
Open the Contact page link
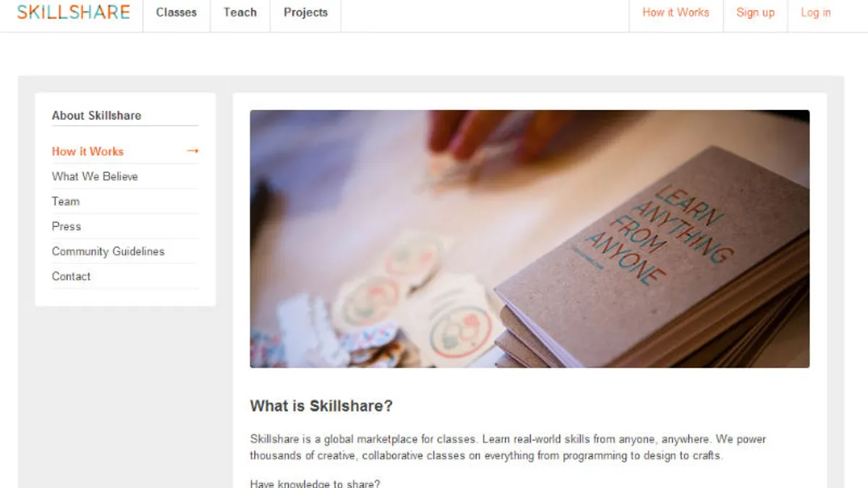[71, 276]
